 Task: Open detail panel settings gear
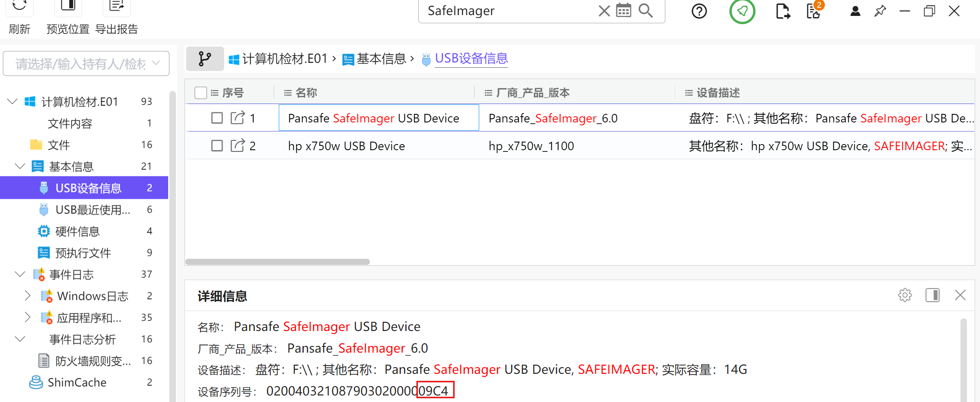pos(904,295)
